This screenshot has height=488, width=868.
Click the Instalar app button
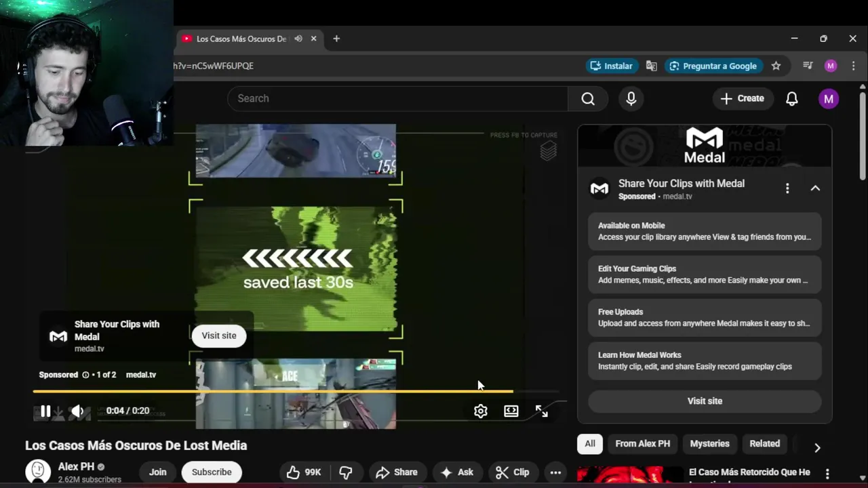(611, 66)
